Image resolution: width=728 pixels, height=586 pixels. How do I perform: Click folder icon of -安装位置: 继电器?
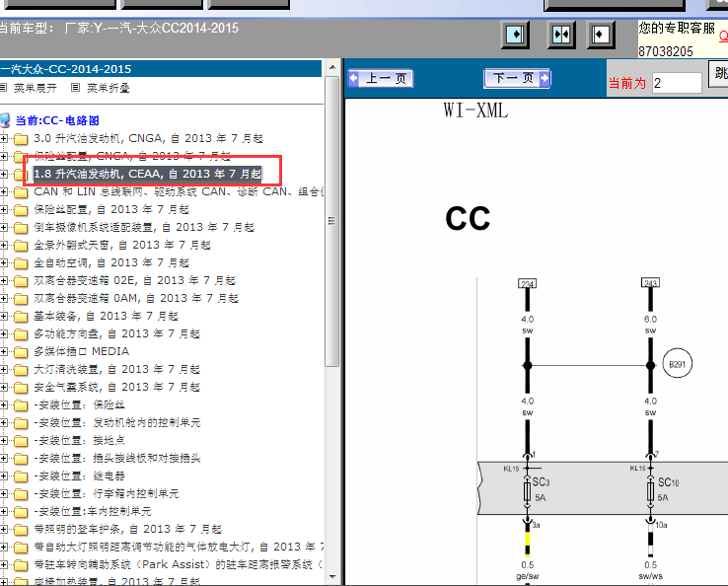coord(21,476)
